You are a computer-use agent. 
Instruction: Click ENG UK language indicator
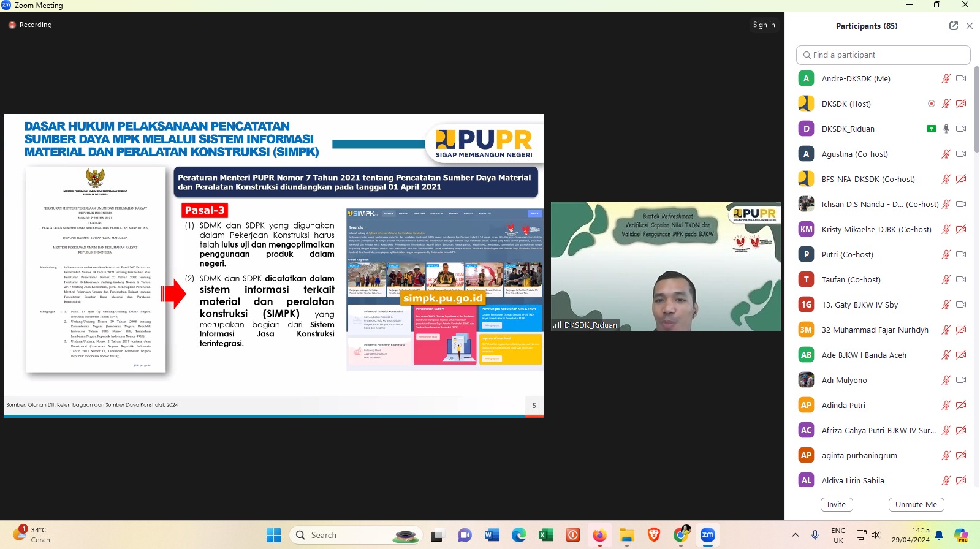coord(838,535)
